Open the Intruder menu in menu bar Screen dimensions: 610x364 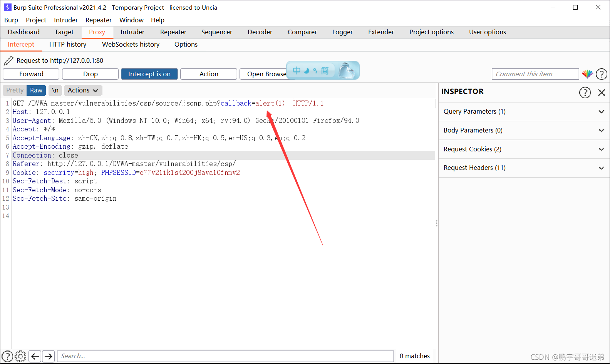click(66, 20)
